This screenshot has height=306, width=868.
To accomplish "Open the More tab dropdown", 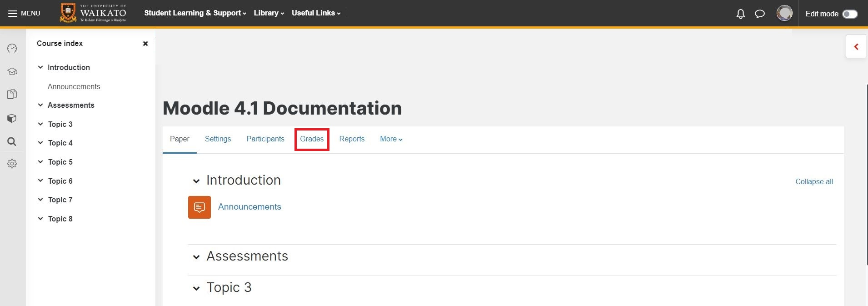I will [391, 139].
